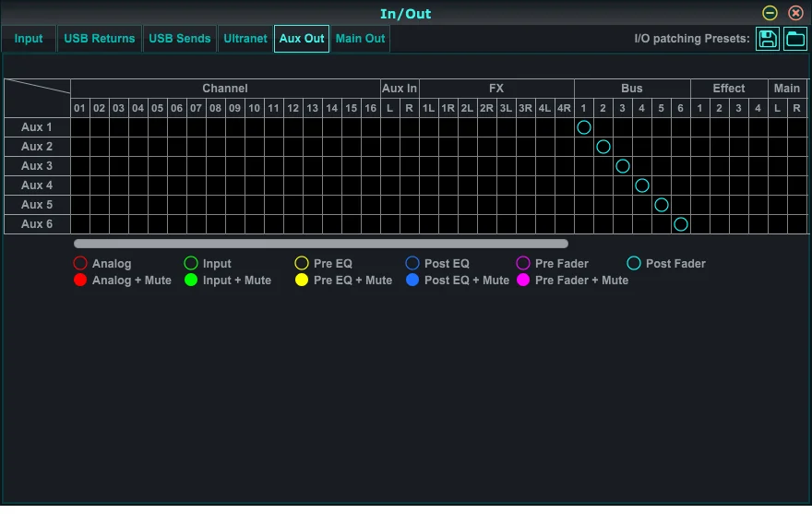Click the In/Out window title
This screenshot has width=812, height=514.
405,14
